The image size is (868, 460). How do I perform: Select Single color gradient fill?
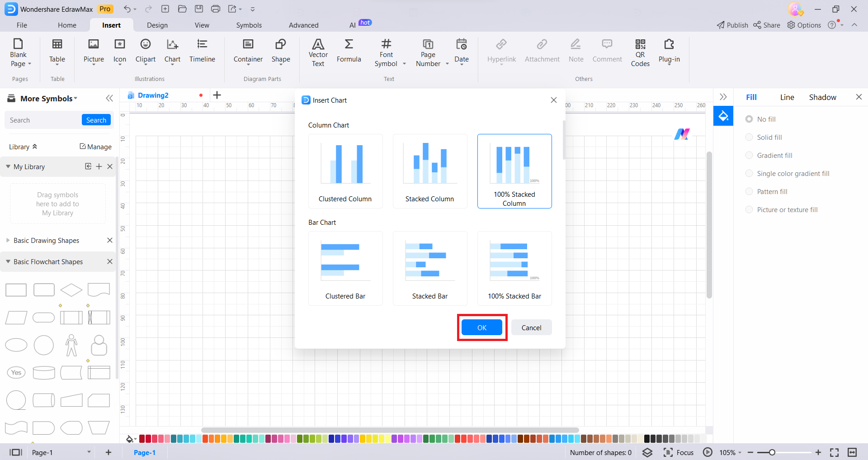pos(788,174)
